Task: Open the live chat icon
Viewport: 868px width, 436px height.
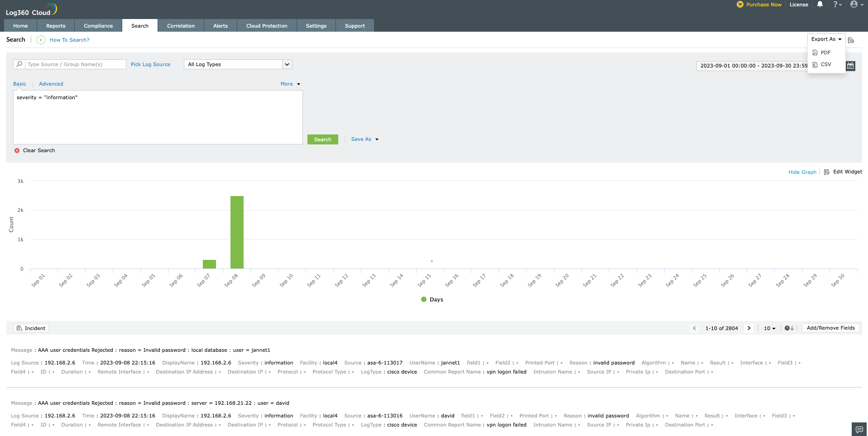Action: pos(859,429)
